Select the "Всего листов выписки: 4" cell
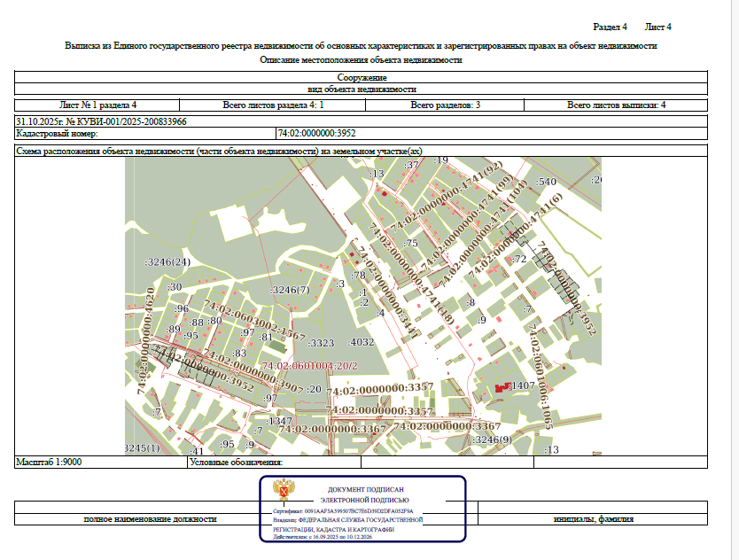Image resolution: width=739 pixels, height=560 pixels. pyautogui.click(x=616, y=105)
